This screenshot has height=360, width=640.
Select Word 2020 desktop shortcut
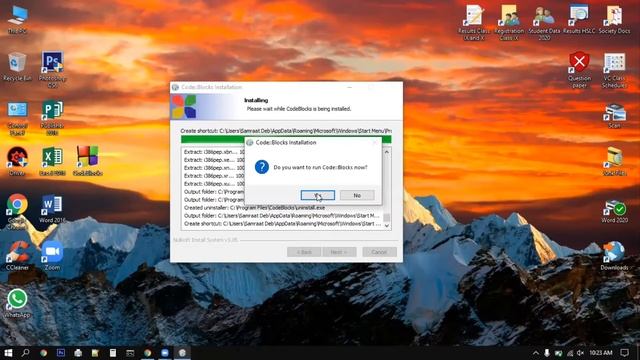click(x=615, y=211)
